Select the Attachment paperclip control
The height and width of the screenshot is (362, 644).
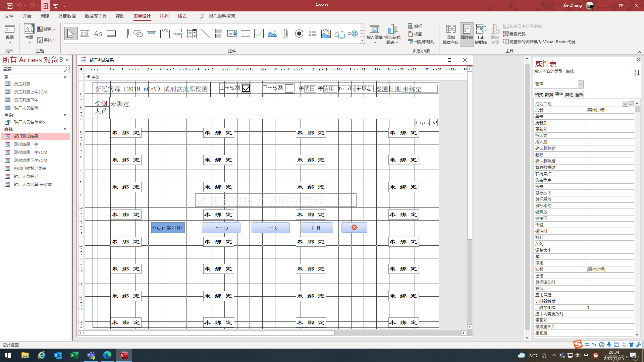coord(286,34)
